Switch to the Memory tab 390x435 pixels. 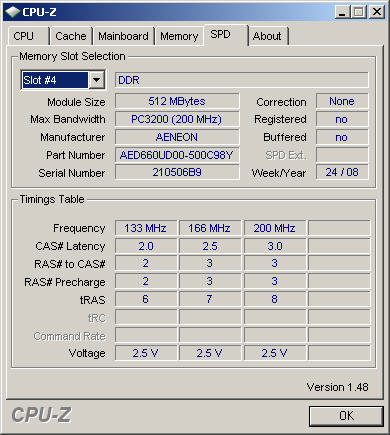pos(179,36)
